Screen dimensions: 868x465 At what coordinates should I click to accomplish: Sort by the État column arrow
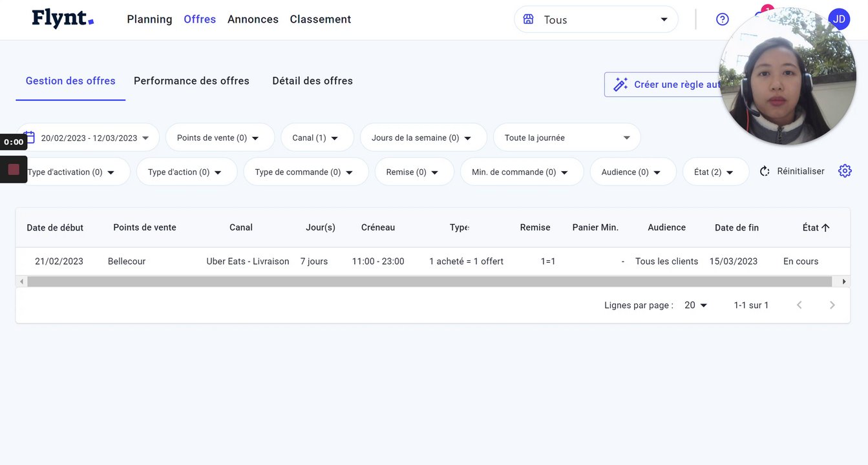[825, 227]
